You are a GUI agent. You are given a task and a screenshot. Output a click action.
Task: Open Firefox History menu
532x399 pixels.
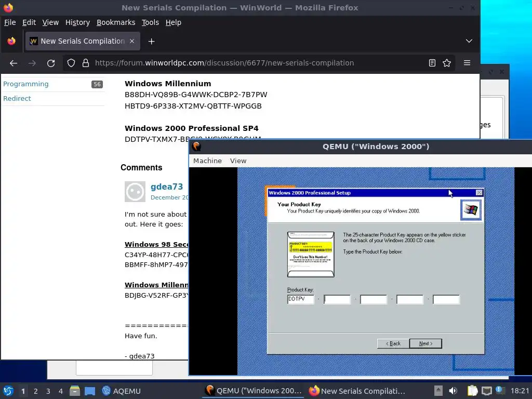(77, 22)
